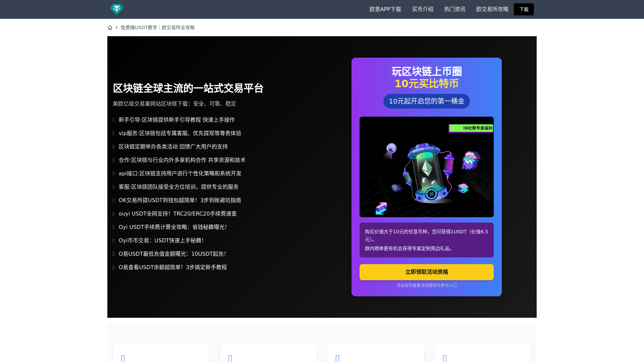Click note 点击后可查看活动规则与参与入口

click(427, 286)
